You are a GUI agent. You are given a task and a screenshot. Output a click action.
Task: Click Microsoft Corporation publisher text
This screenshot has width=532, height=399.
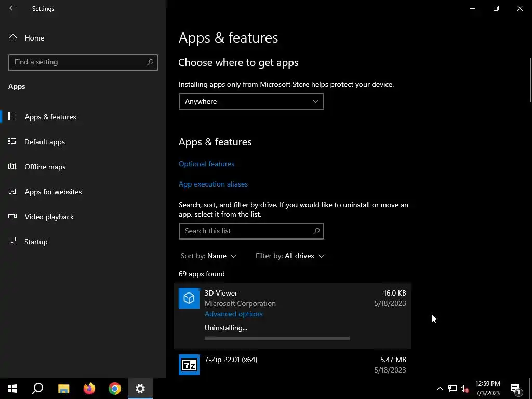[240, 303]
